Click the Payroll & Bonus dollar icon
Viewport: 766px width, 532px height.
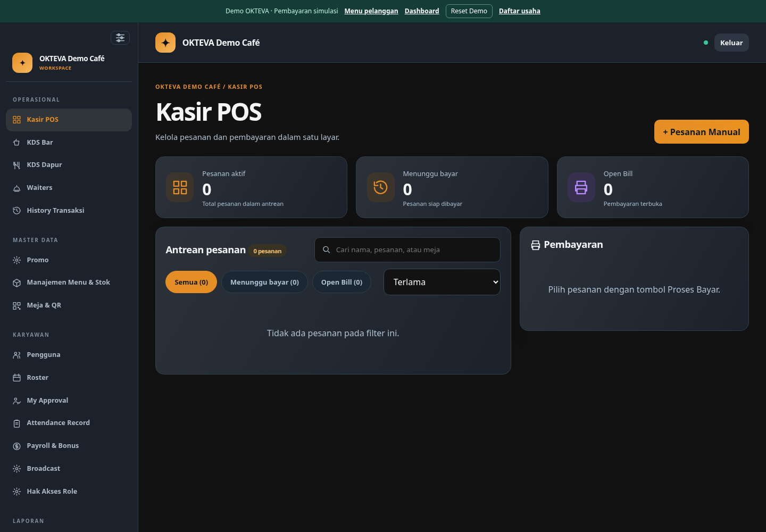point(16,446)
